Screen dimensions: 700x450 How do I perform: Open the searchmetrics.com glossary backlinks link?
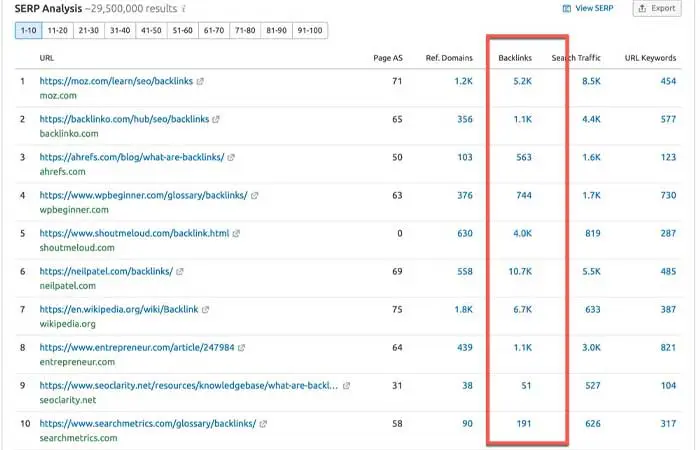[148, 423]
